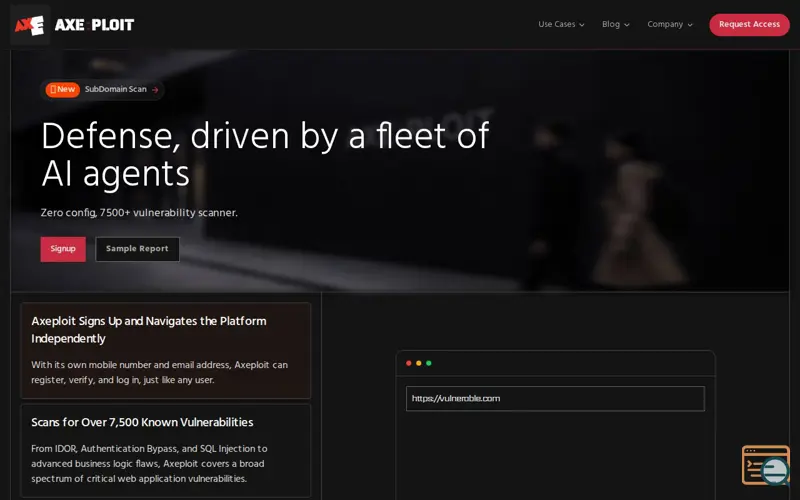Click the green dot in mock browser

click(429, 363)
